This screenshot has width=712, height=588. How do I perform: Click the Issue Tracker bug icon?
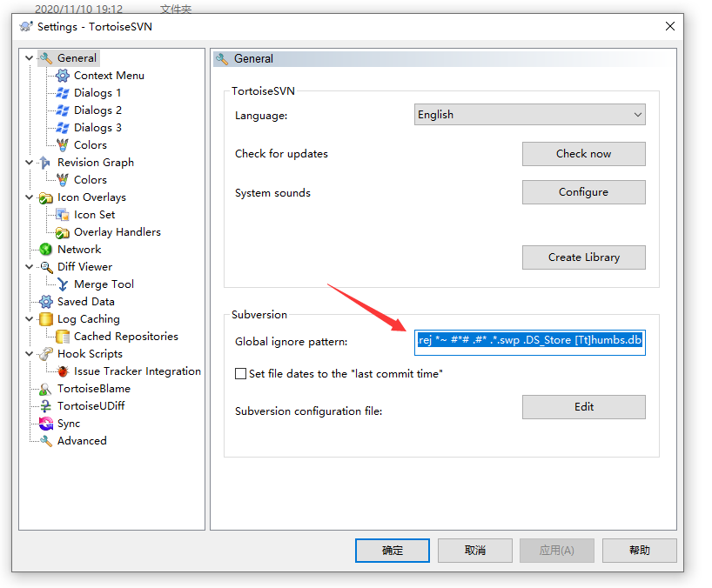coord(63,371)
